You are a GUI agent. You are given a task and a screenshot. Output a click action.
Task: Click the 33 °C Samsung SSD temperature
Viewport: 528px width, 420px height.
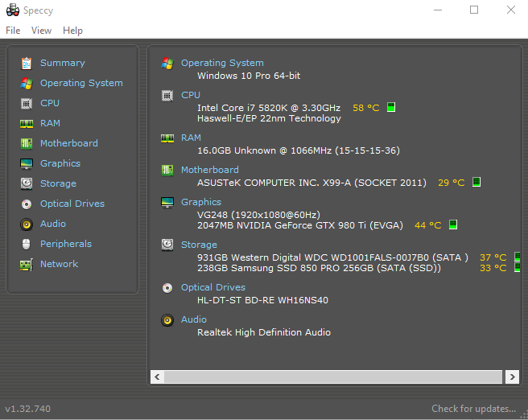coord(493,268)
